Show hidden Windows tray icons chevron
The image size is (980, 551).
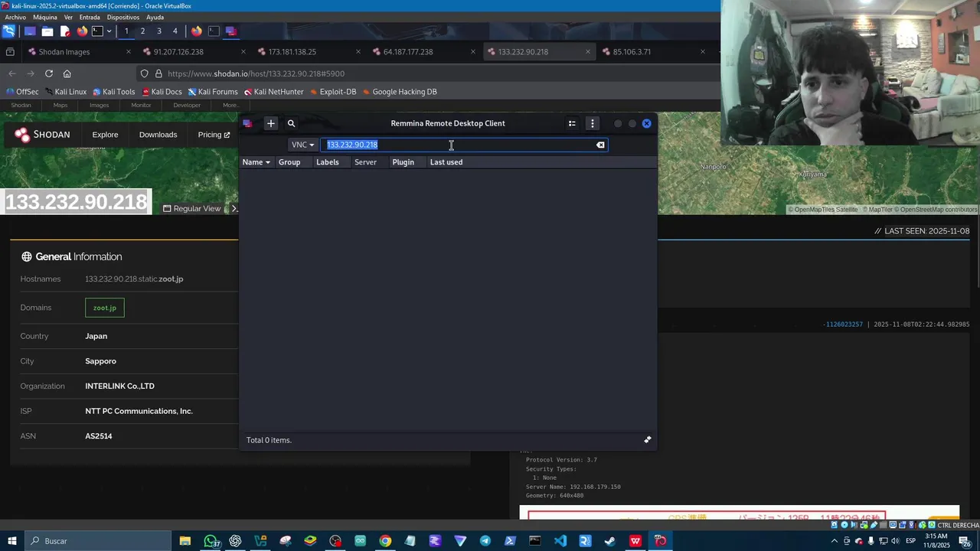coord(835,541)
